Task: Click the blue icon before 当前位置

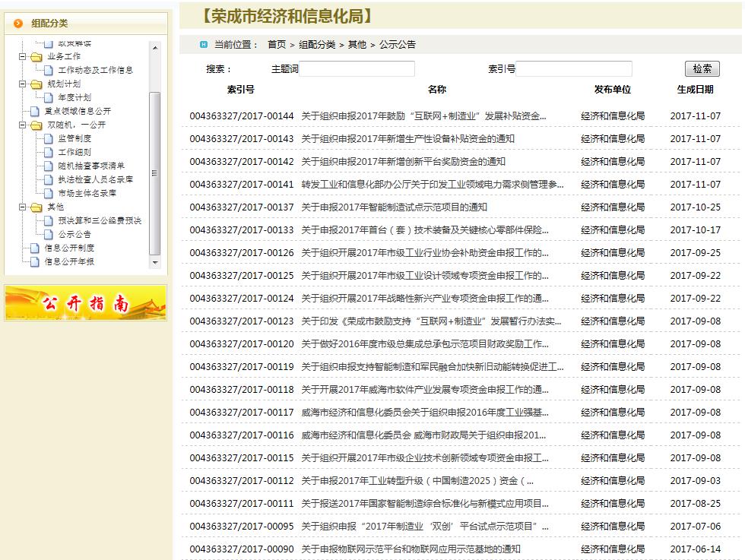Action: [203, 45]
